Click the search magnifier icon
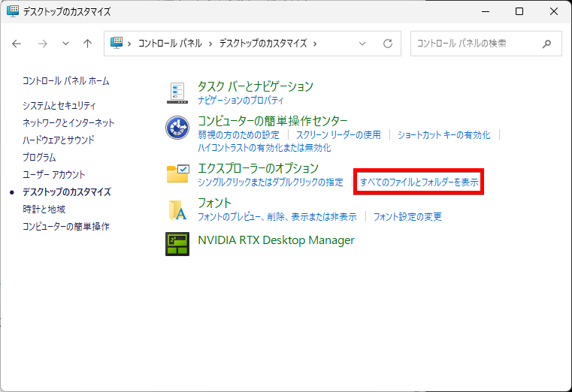Image resolution: width=572 pixels, height=392 pixels. 546,44
